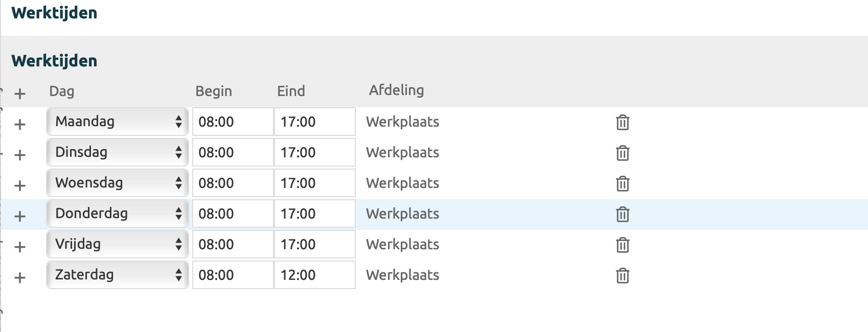Click Werkplaats in the Vrijdag row
The width and height of the screenshot is (868, 332).
(402, 245)
